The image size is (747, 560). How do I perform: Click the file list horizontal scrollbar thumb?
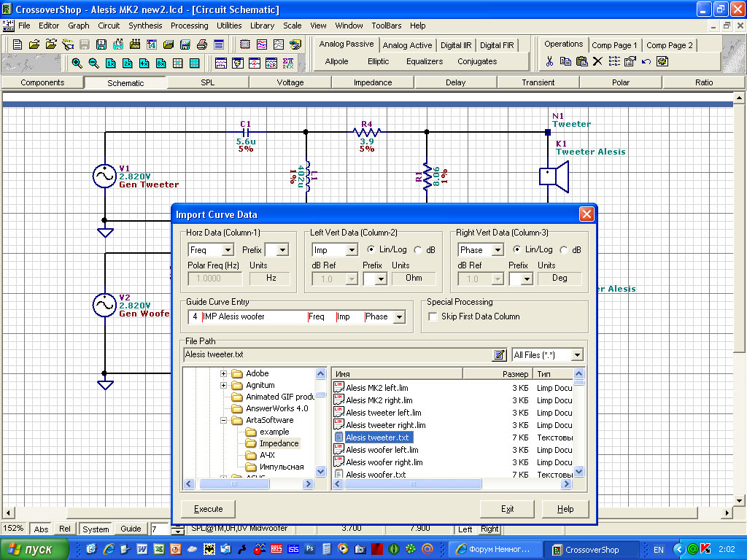(413, 484)
